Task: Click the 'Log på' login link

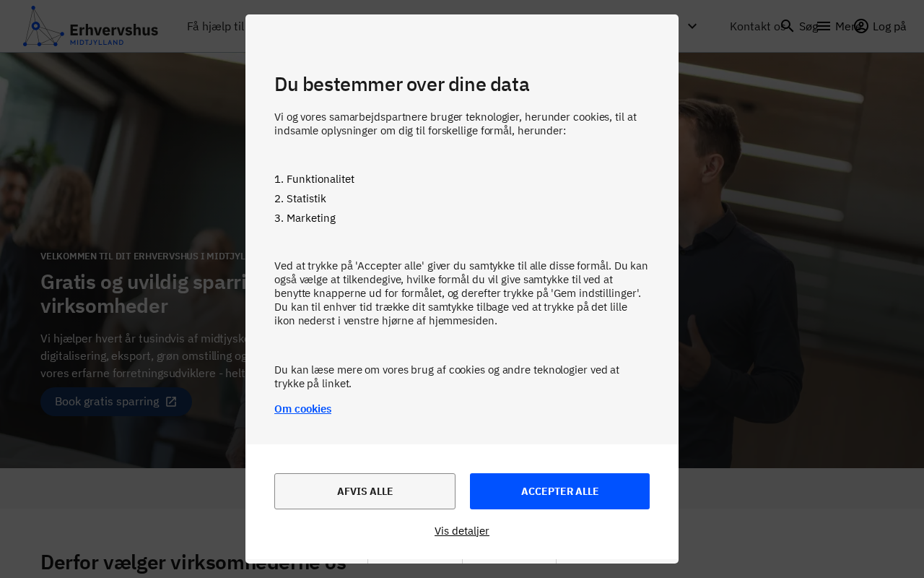Action: [x=889, y=27]
